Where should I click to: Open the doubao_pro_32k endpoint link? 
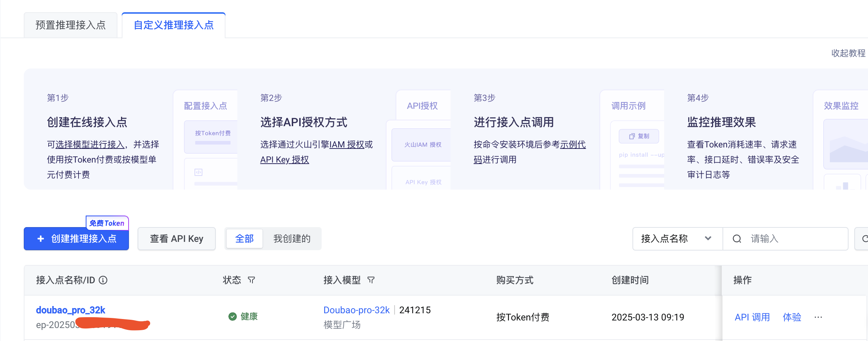(x=71, y=310)
